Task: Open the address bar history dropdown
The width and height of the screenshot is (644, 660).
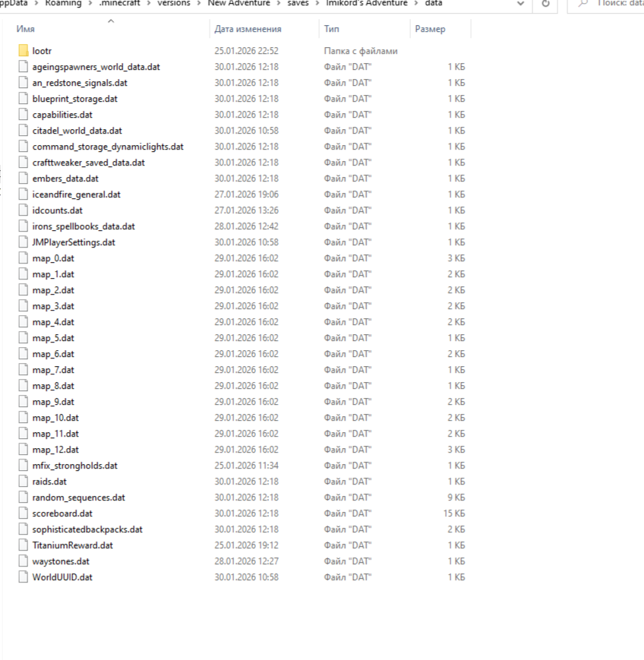Action: (520, 4)
